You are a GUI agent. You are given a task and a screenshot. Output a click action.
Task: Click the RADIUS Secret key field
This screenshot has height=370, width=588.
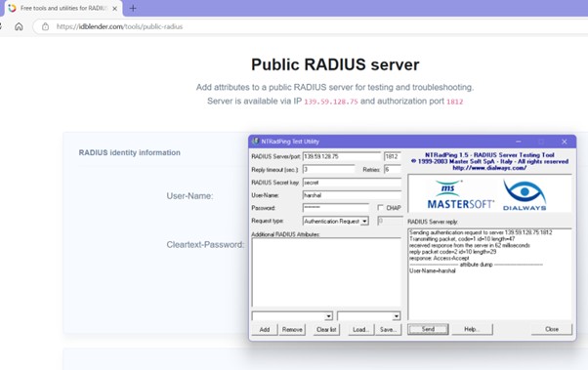click(x=352, y=183)
